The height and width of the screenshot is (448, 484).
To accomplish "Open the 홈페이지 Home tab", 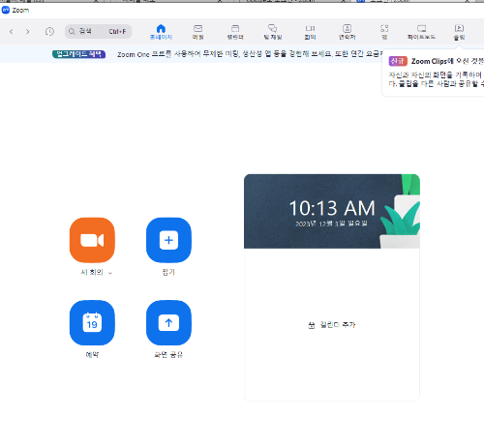I will [161, 32].
